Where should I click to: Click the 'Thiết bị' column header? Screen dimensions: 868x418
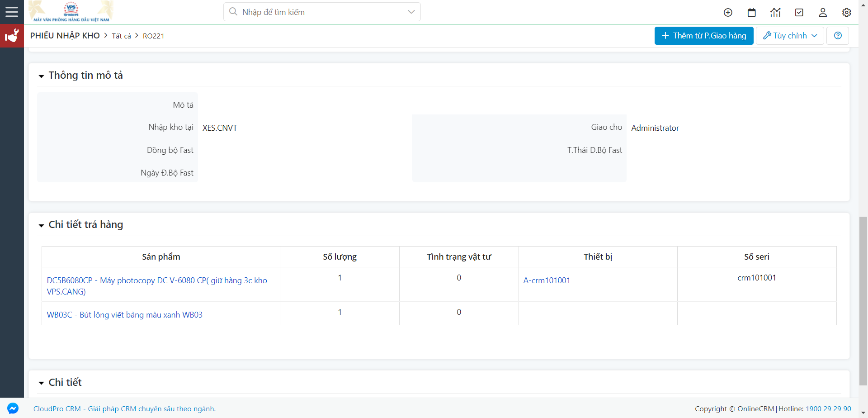598,257
